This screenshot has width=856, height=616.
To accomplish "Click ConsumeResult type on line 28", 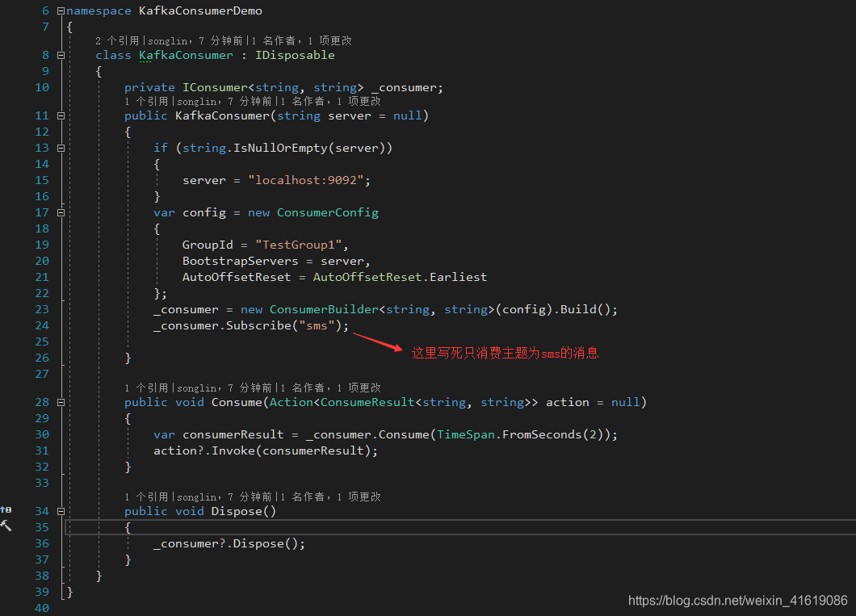I will pyautogui.click(x=367, y=402).
